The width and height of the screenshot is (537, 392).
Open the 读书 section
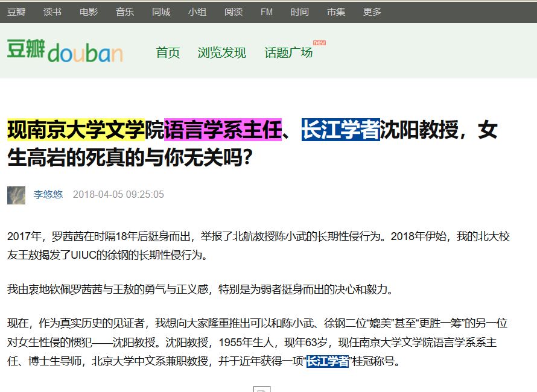tap(52, 11)
